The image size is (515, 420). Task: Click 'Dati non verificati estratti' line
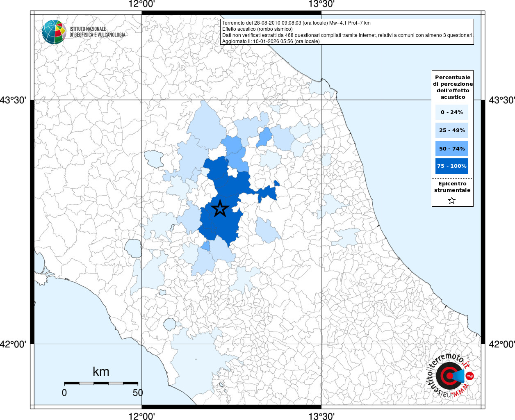tap(348, 35)
